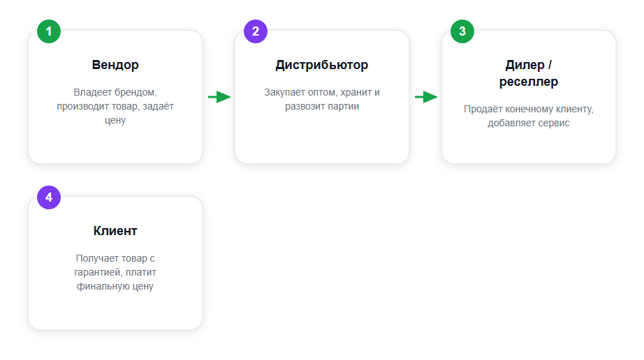The height and width of the screenshot is (360, 644).
Task: Select the Дилер / реселлер heading
Action: 529,73
